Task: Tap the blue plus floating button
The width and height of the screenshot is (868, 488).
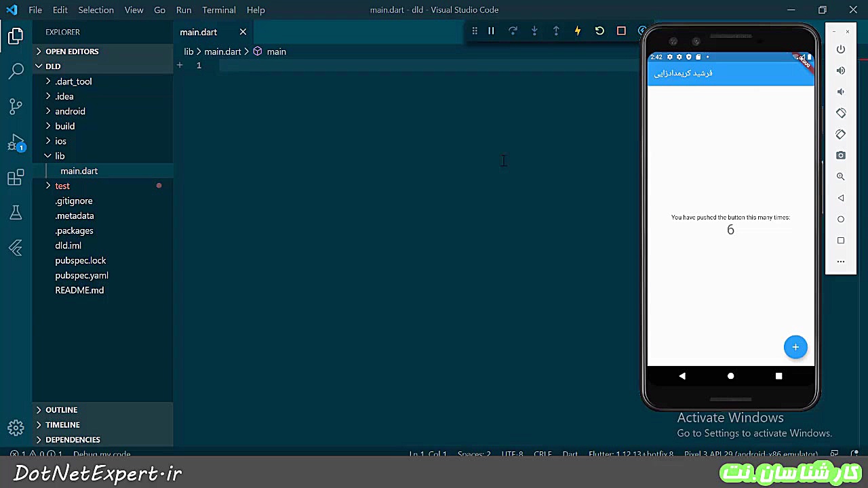Action: click(795, 347)
